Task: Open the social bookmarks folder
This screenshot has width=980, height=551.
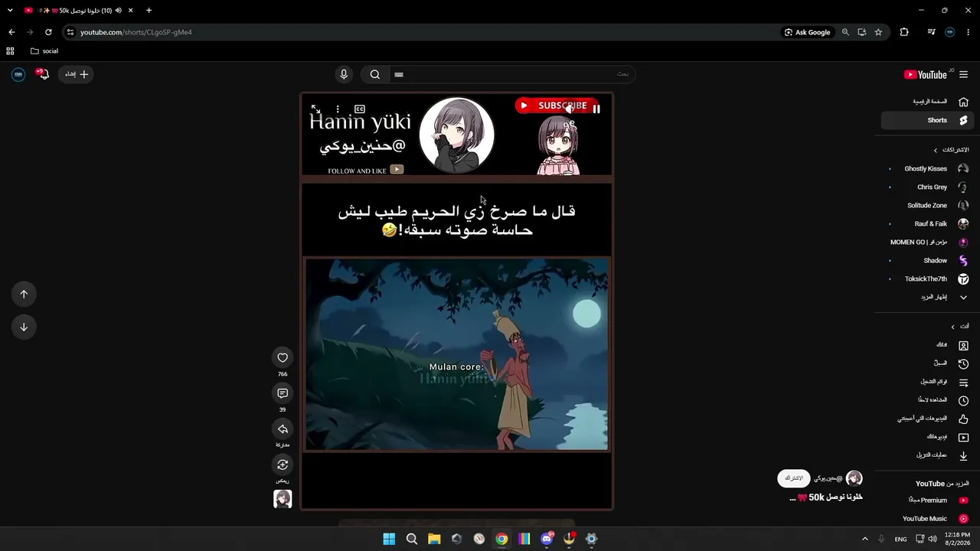Action: pyautogui.click(x=44, y=51)
